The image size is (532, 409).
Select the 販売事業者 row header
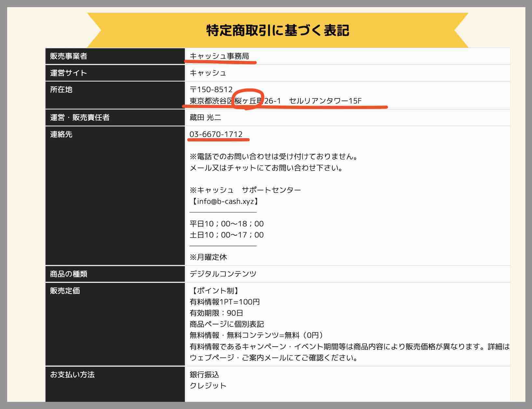pos(68,56)
